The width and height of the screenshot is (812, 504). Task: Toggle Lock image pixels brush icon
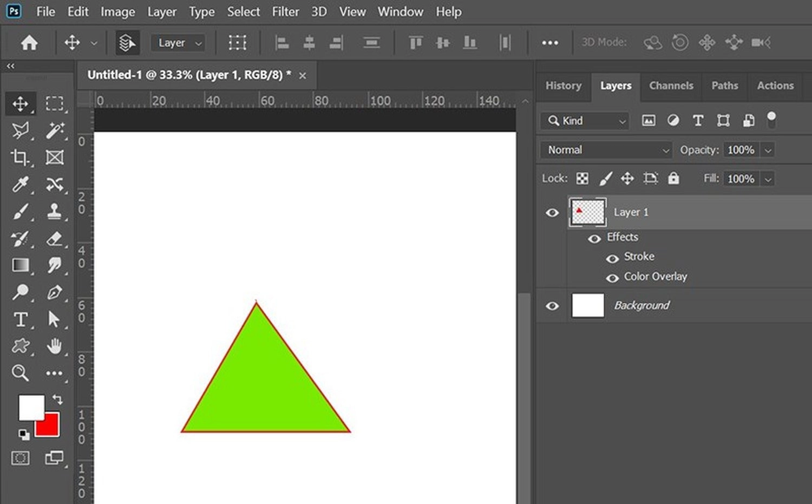click(605, 178)
